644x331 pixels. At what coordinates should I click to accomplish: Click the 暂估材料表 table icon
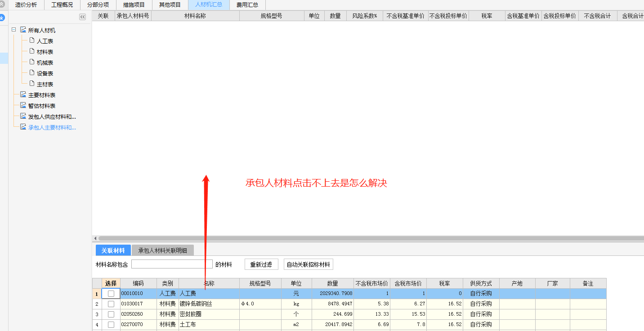pyautogui.click(x=23, y=106)
